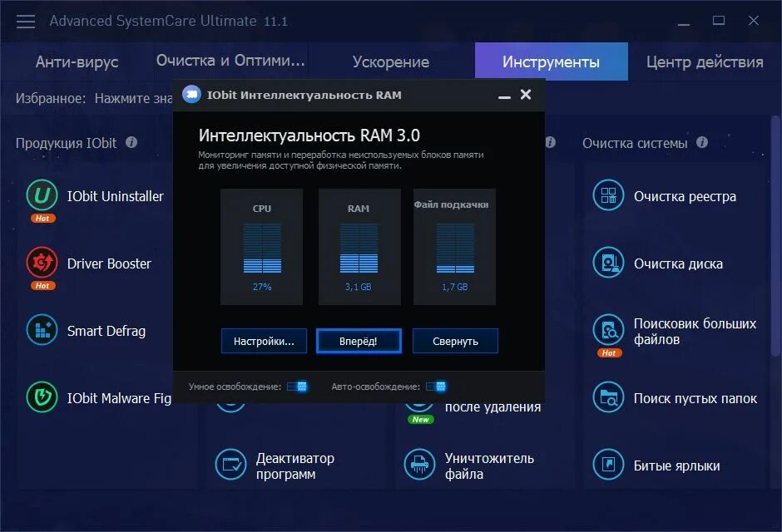Select the Инструменты tab
Screen dimensions: 782x532
551,62
